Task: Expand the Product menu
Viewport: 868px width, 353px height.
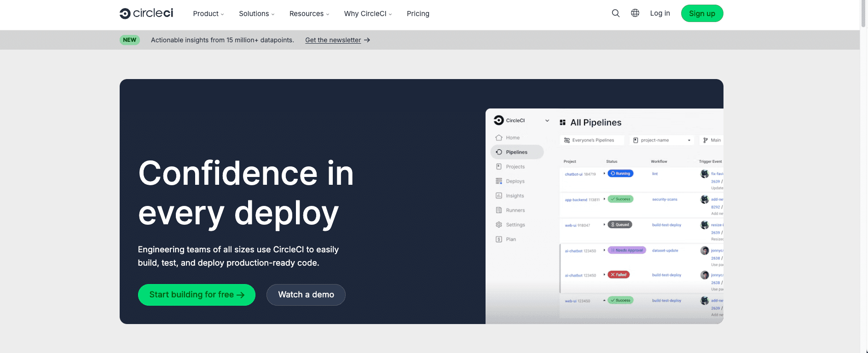Action: tap(208, 14)
